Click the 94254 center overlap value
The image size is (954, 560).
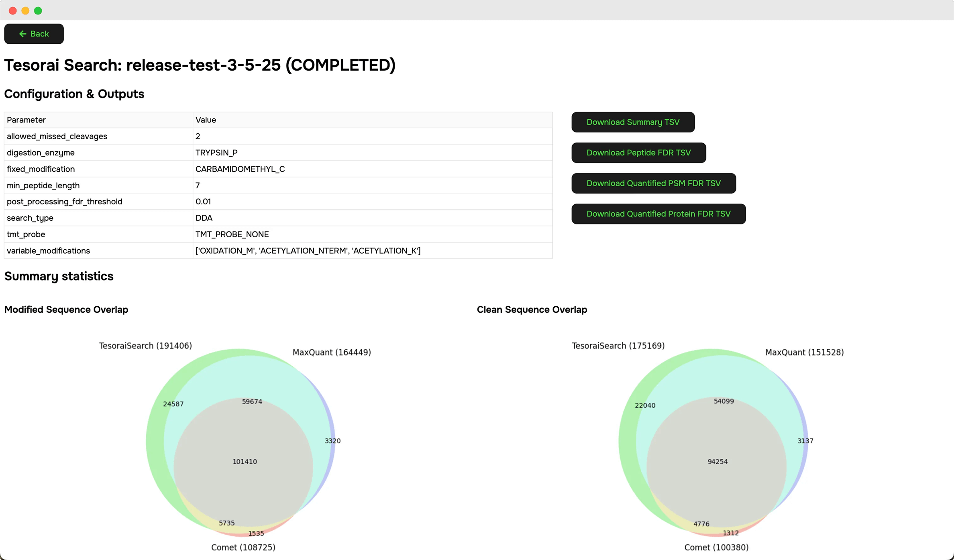717,462
